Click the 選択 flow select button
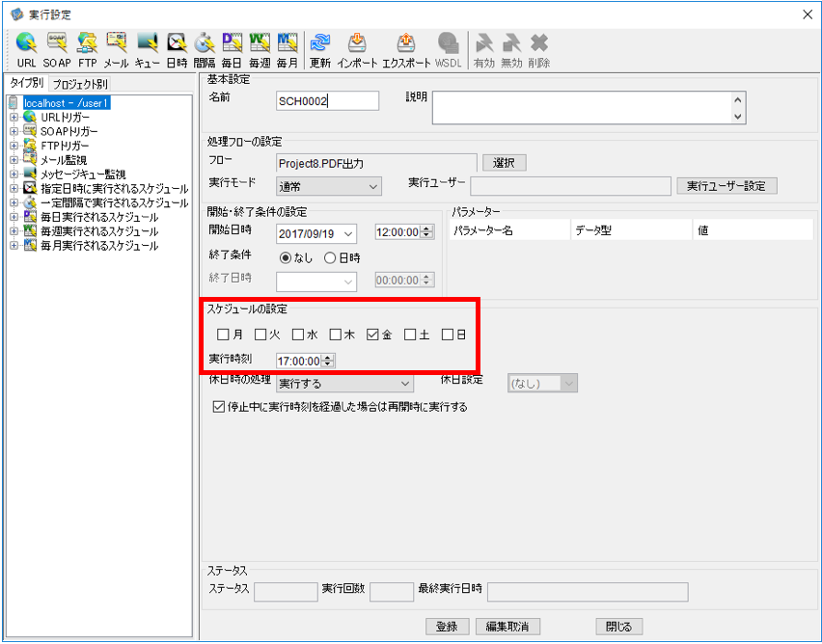The height and width of the screenshot is (644, 822). [x=504, y=163]
